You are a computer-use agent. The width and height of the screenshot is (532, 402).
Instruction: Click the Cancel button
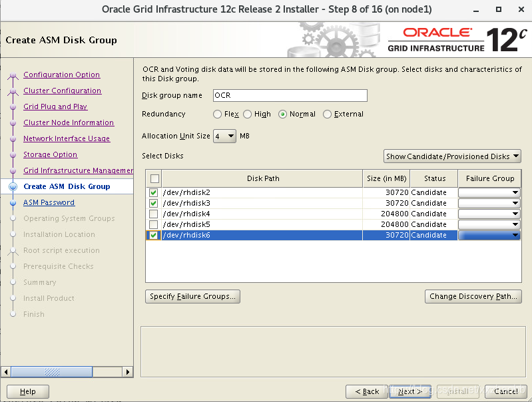click(x=505, y=391)
